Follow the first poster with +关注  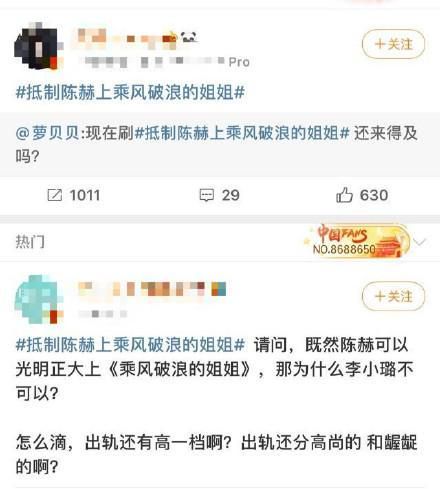pyautogui.click(x=393, y=44)
